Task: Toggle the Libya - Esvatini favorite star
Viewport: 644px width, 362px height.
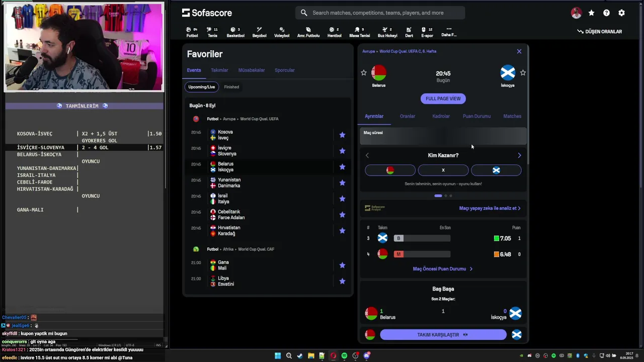Action: 342,281
